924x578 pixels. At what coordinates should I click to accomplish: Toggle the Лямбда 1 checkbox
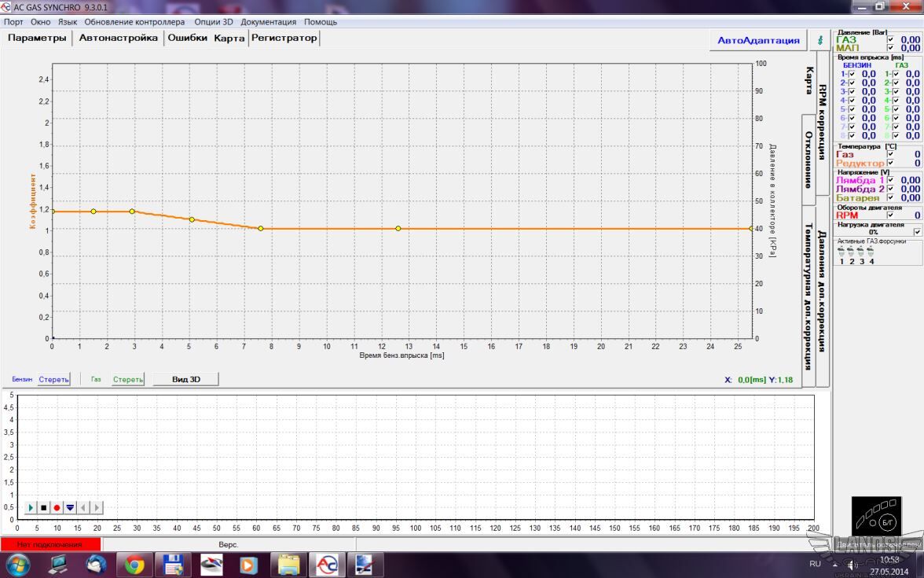(890, 180)
